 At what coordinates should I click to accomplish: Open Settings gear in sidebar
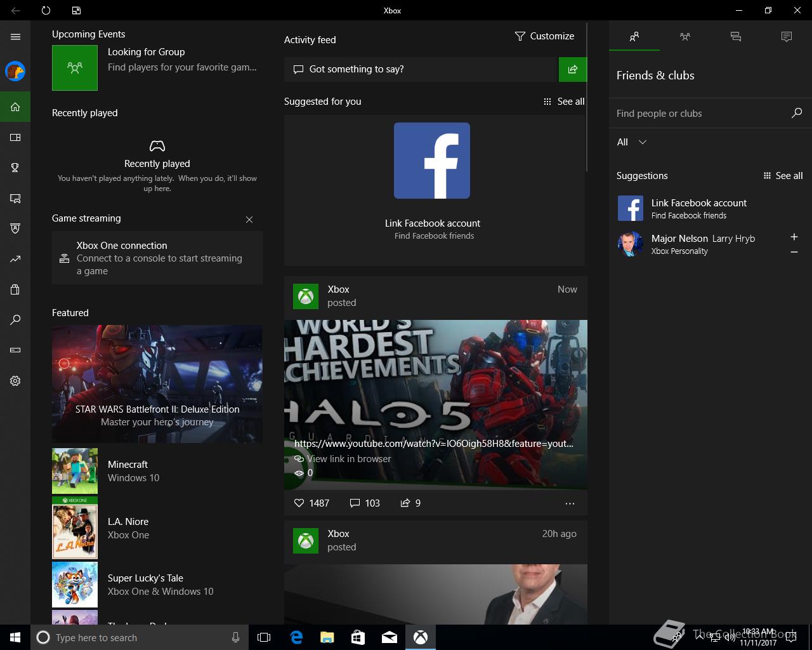coord(15,381)
